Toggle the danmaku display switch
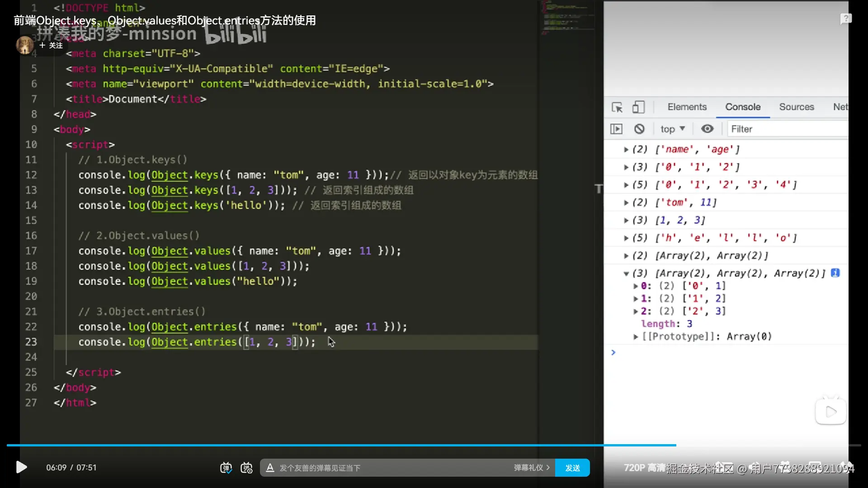This screenshot has height=488, width=868. (x=226, y=468)
